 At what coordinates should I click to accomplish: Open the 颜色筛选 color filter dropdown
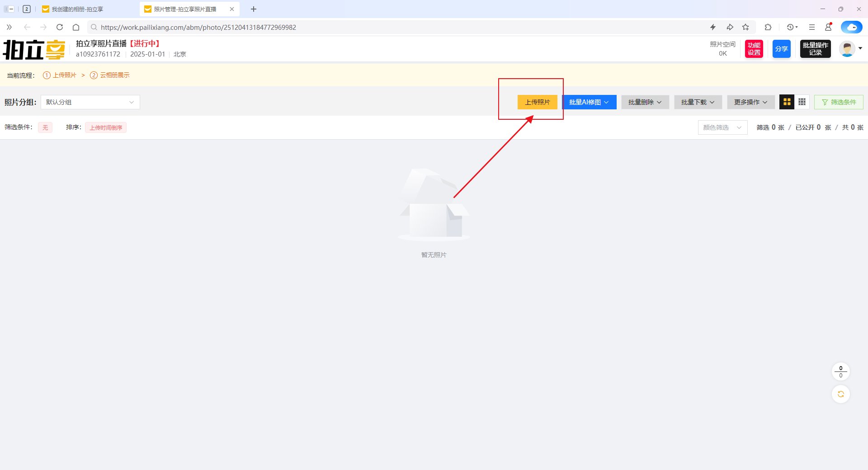[722, 127]
